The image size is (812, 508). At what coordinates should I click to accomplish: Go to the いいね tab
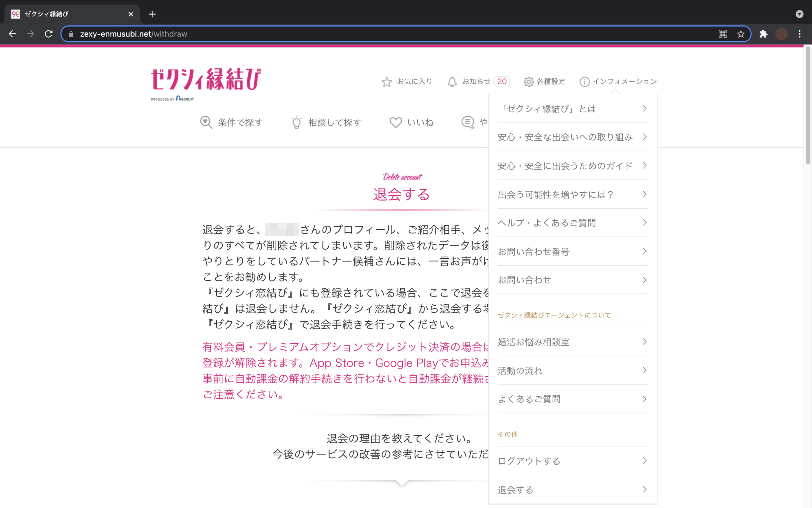(x=420, y=122)
